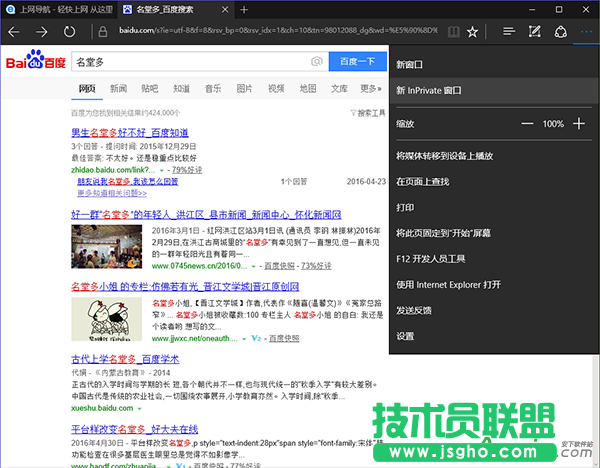Click the browser address bar URL

click(x=278, y=31)
